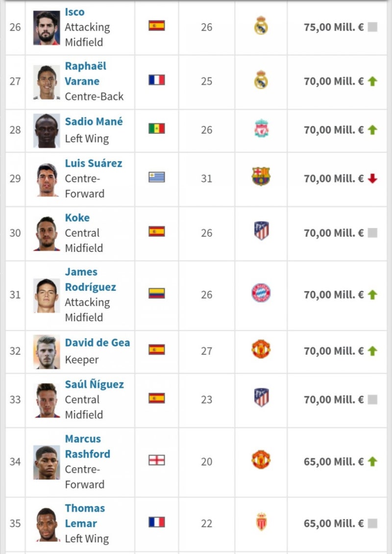
Task: Click Koke's player portrait thumbnail
Action: pyautogui.click(x=47, y=233)
